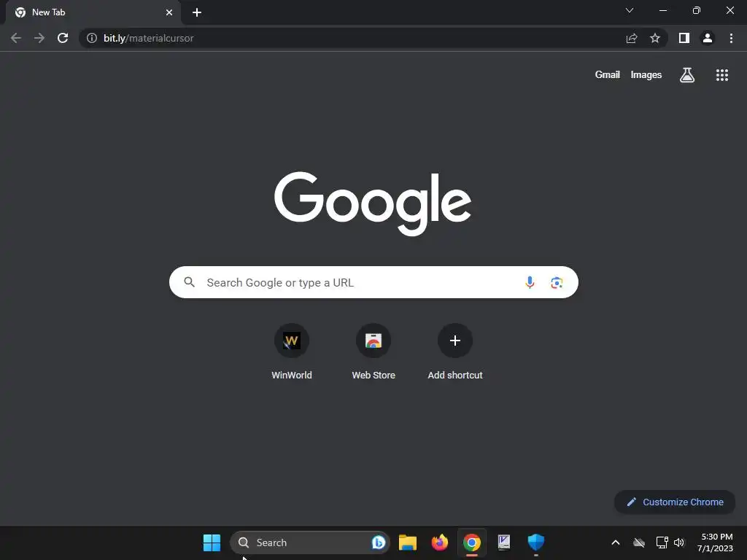Image resolution: width=747 pixels, height=560 pixels.
Task: Click the volume speaker tray icon
Action: pos(679,542)
